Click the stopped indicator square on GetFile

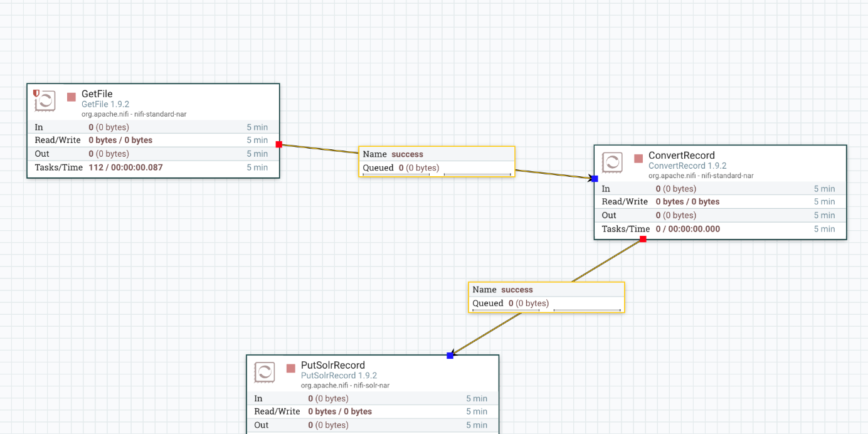pyautogui.click(x=71, y=97)
